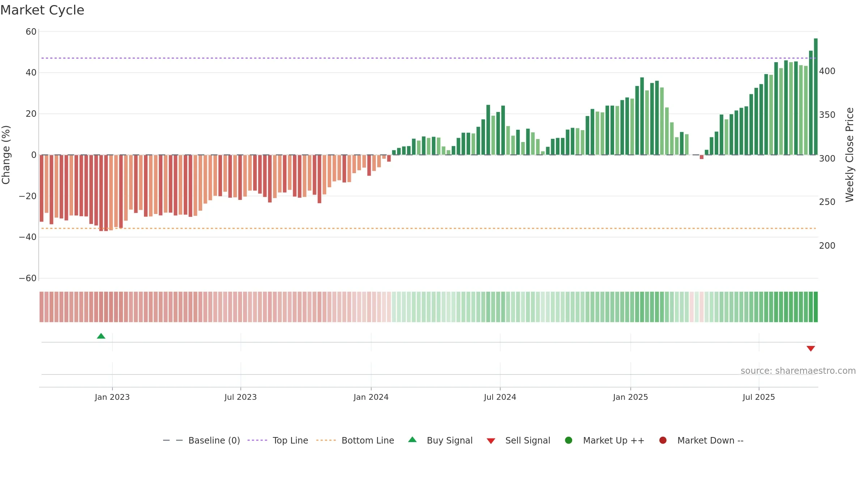
Task: Toggle the Bottom Line legend entry
Action: pyautogui.click(x=355, y=440)
